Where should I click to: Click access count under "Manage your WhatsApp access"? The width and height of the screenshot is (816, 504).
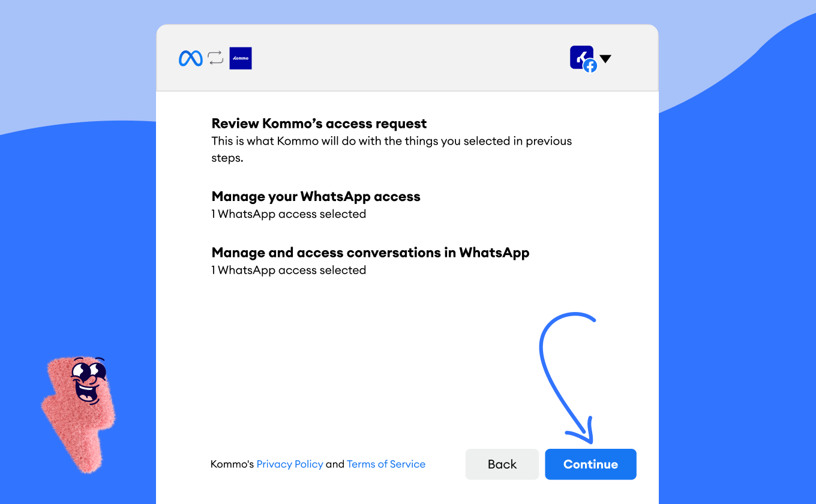pos(289,214)
